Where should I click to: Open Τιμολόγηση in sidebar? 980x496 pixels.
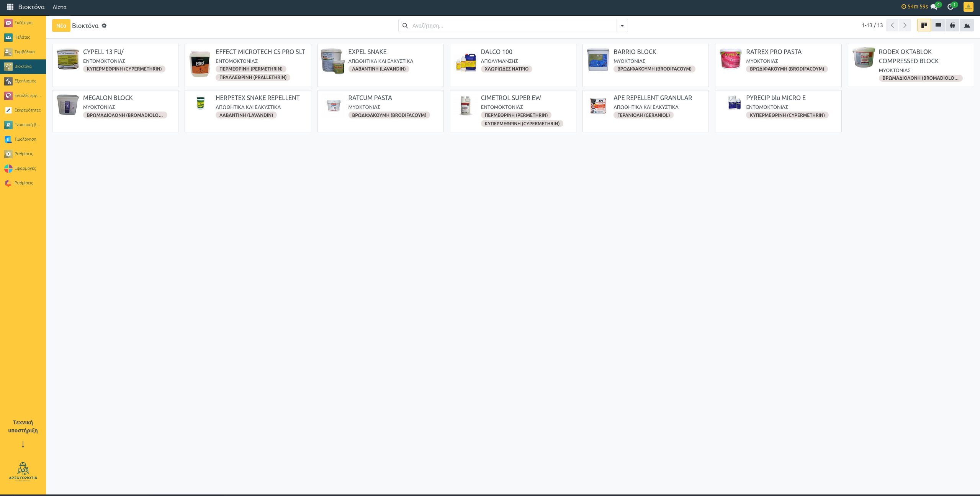click(x=23, y=139)
